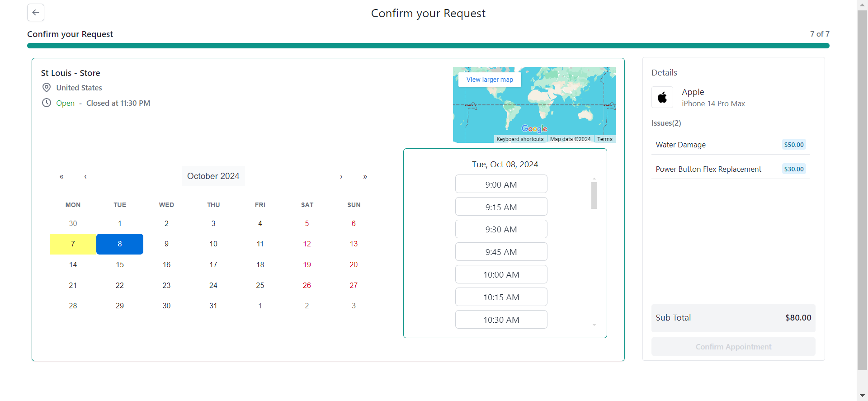This screenshot has width=868, height=401.
Task: Pick Sunday October 27 on calendar
Action: coord(354,285)
